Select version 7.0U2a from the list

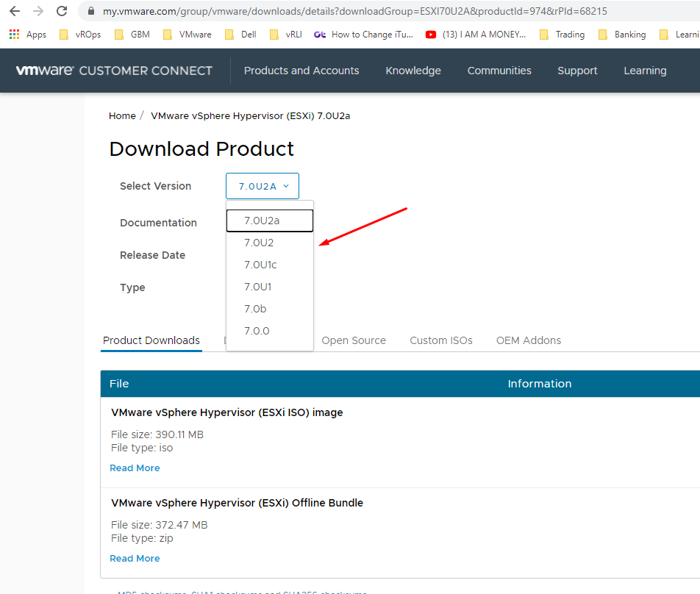[x=270, y=221]
